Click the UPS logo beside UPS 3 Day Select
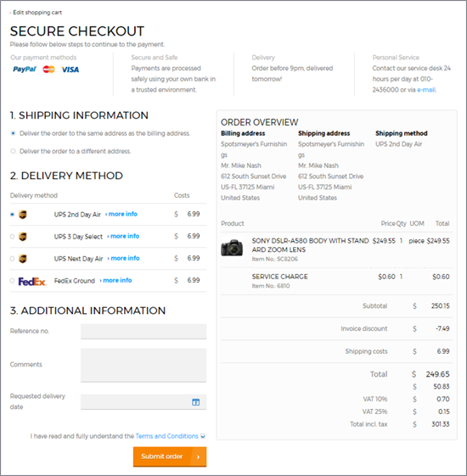Viewport: 467px width, 476px height. click(x=22, y=237)
